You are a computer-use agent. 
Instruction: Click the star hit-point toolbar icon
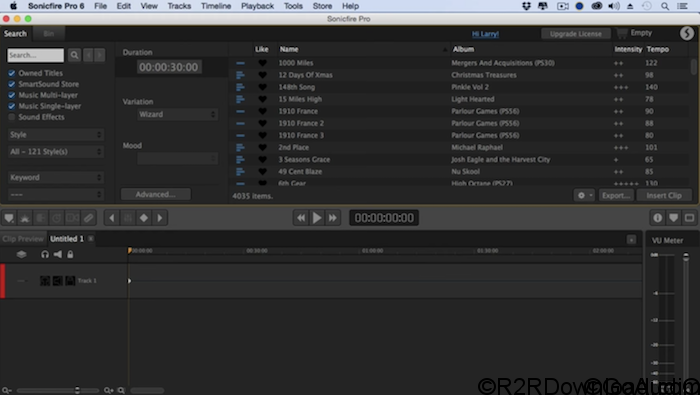click(x=25, y=218)
